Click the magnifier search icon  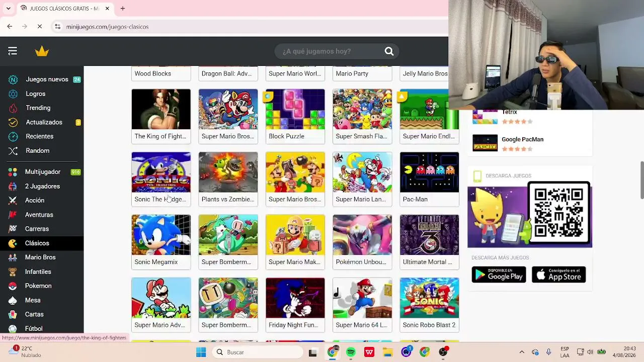(389, 51)
